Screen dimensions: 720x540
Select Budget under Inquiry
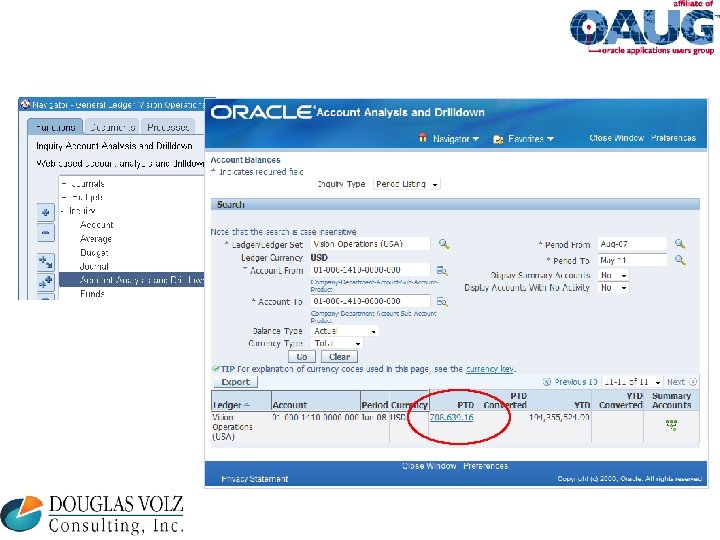pos(94,253)
